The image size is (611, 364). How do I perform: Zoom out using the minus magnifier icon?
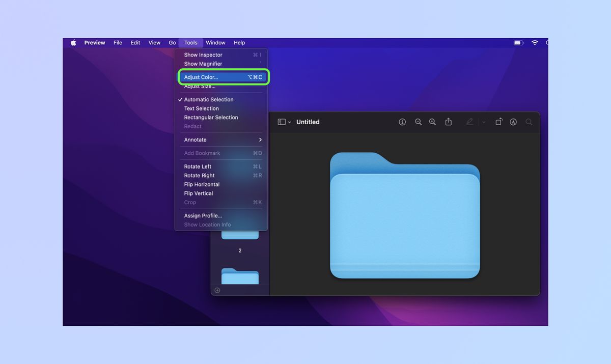[x=418, y=122]
